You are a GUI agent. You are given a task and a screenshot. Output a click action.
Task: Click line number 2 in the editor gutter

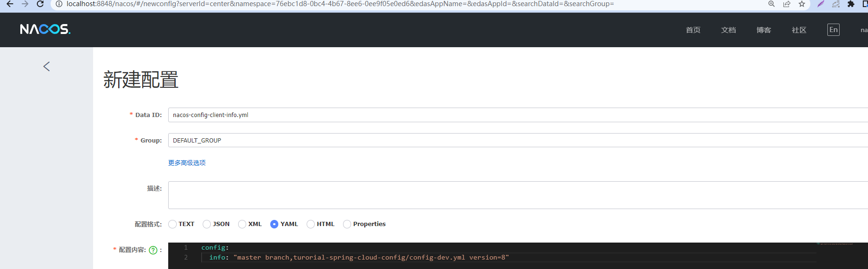[186, 257]
